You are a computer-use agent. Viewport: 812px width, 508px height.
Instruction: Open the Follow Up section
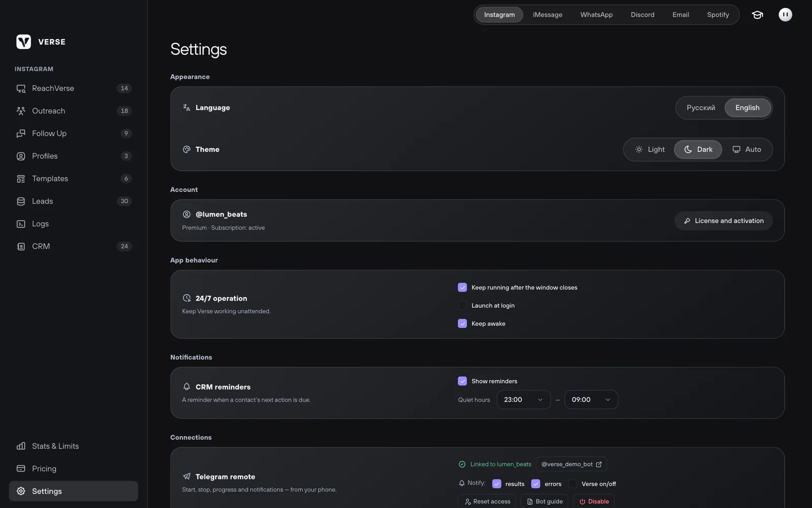74,134
